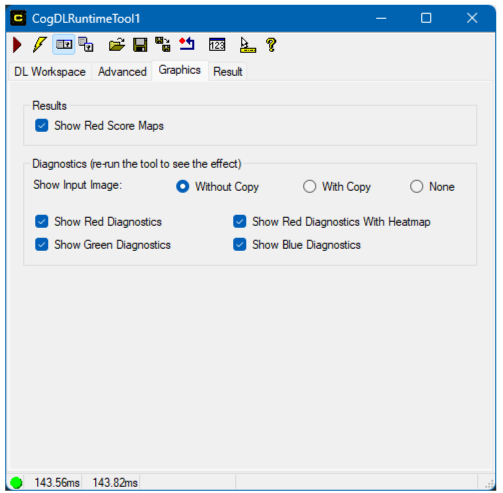503x493 pixels.
Task: Click the Diagnostics group heading
Action: (137, 164)
